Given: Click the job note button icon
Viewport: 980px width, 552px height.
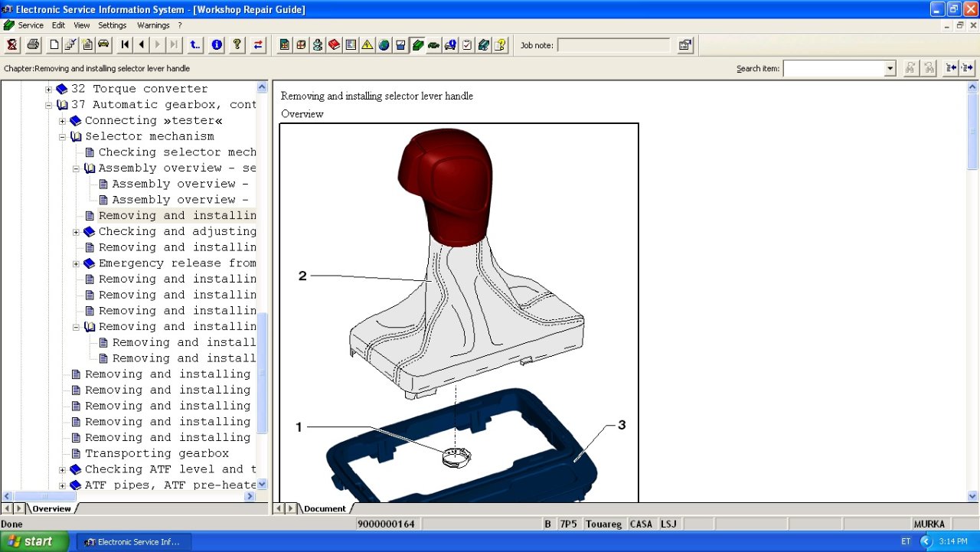Looking at the screenshot, I should coord(685,45).
